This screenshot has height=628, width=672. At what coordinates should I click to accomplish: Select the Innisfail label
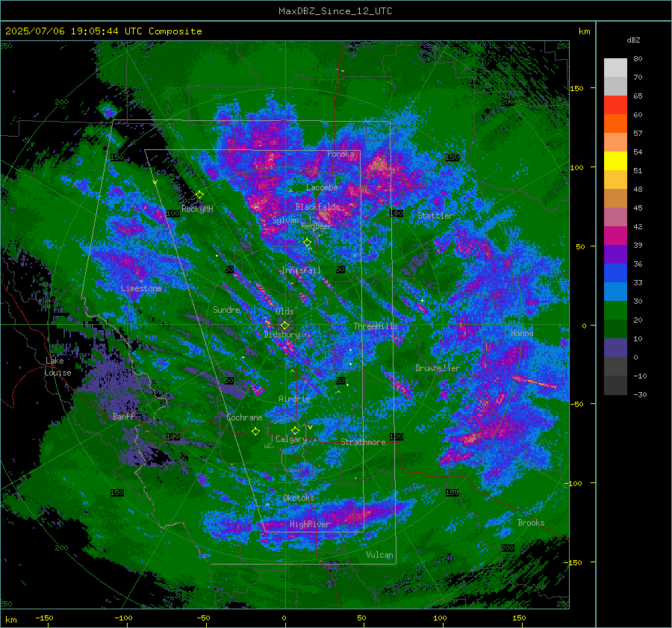(x=301, y=270)
